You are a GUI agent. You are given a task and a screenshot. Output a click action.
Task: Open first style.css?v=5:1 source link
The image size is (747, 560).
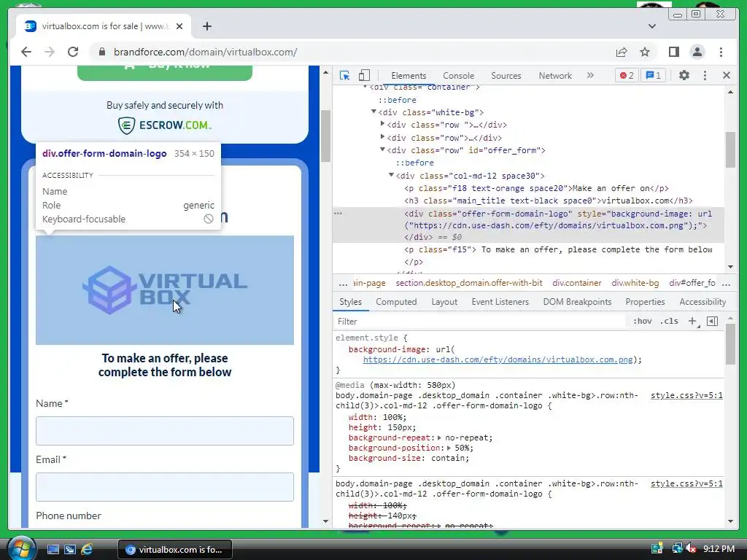coord(686,396)
